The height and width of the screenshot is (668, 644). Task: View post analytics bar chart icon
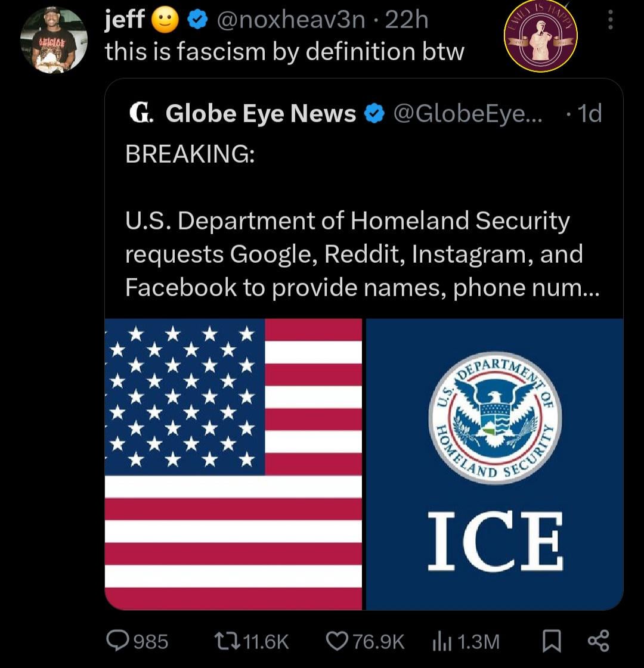click(439, 641)
